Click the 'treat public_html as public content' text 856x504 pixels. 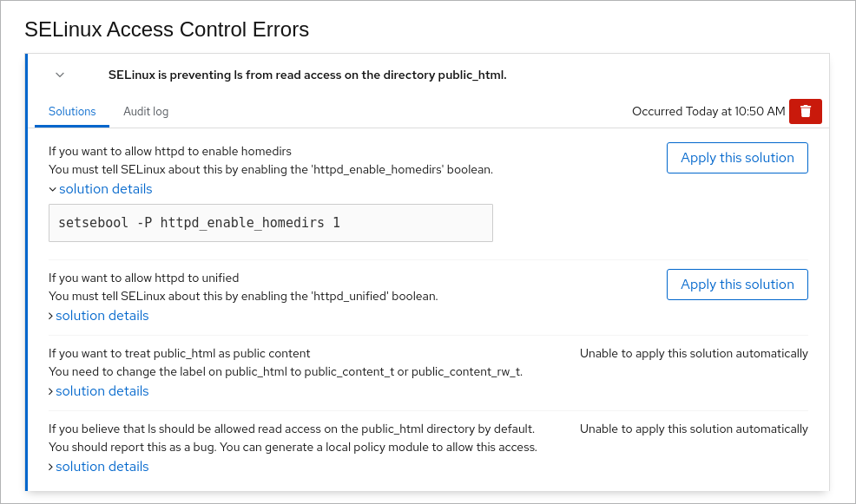click(x=180, y=354)
